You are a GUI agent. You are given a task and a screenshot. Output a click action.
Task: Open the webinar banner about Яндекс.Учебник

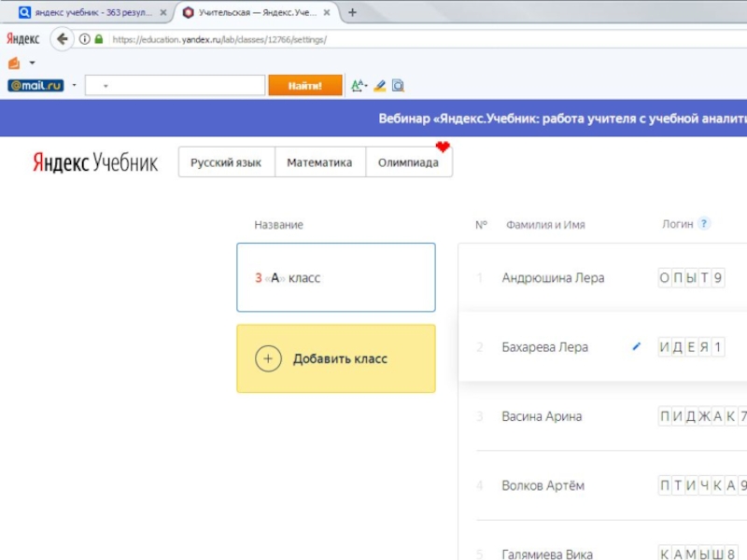tap(562, 119)
